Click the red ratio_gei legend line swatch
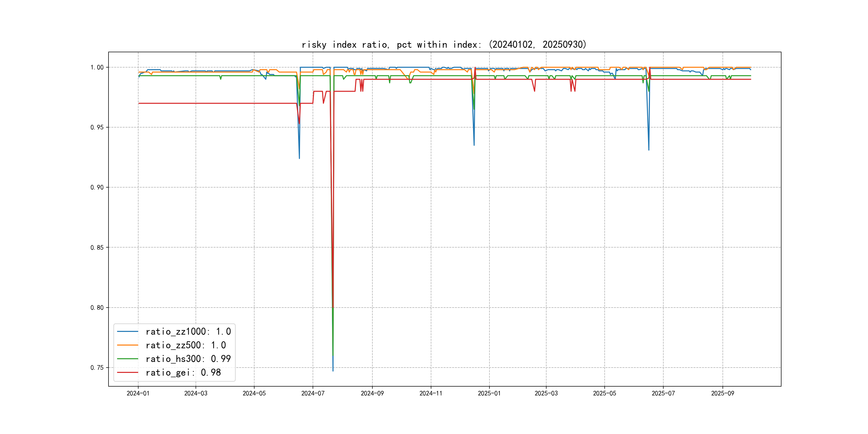This screenshot has width=868, height=434. click(x=127, y=372)
